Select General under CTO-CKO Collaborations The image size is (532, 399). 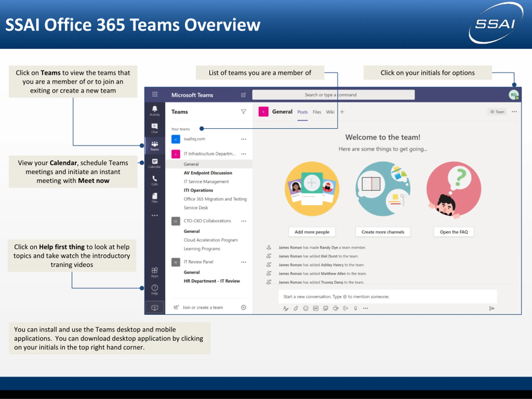click(x=192, y=231)
